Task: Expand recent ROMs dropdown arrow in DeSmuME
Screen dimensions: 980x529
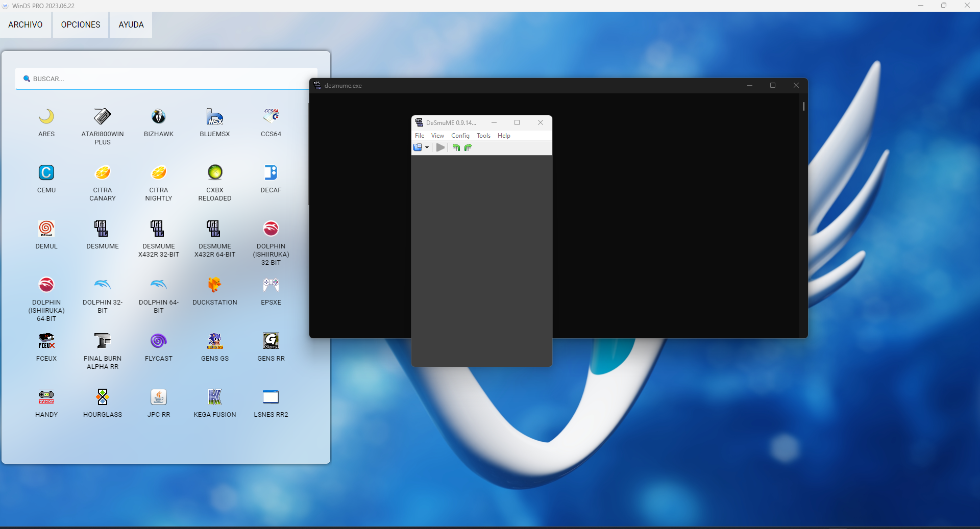Action: [427, 148]
